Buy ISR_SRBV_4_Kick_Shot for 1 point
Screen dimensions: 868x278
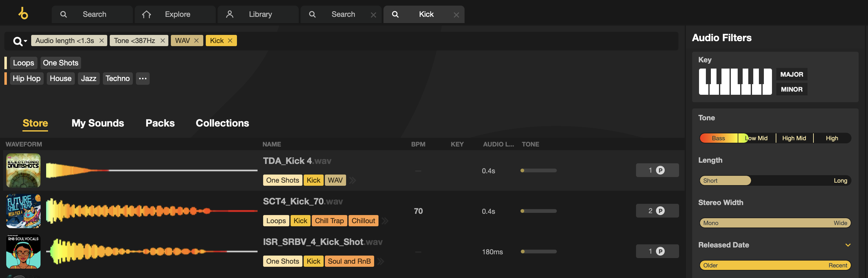[657, 251]
